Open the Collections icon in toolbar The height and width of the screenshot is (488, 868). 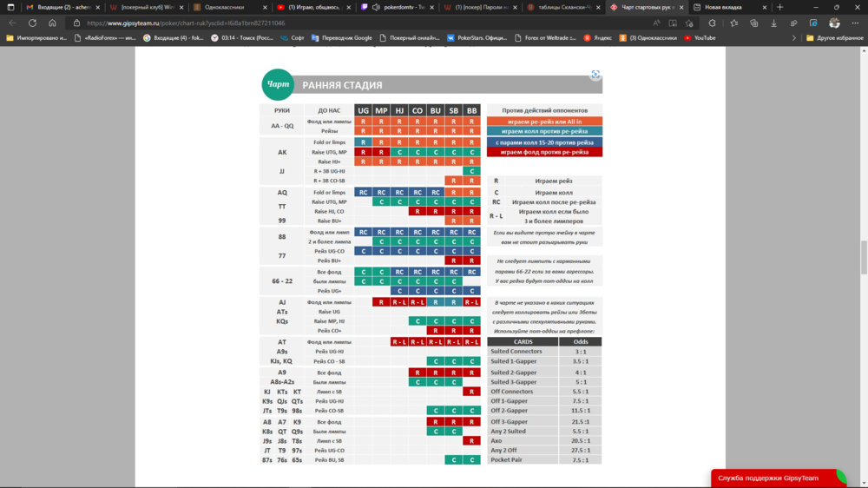point(754,23)
